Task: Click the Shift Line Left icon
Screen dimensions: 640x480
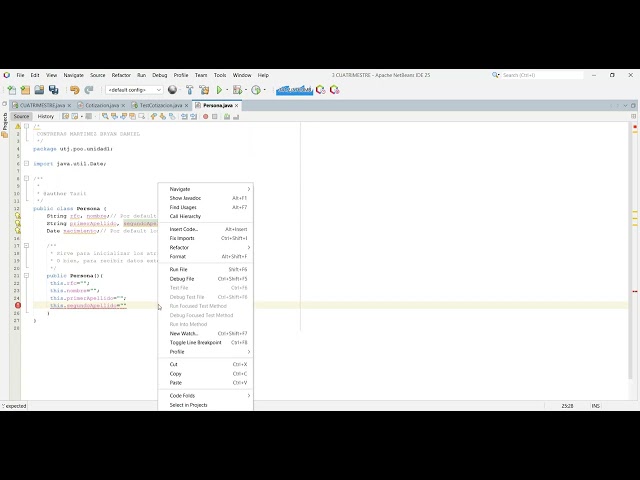Action: pyautogui.click(x=184, y=116)
